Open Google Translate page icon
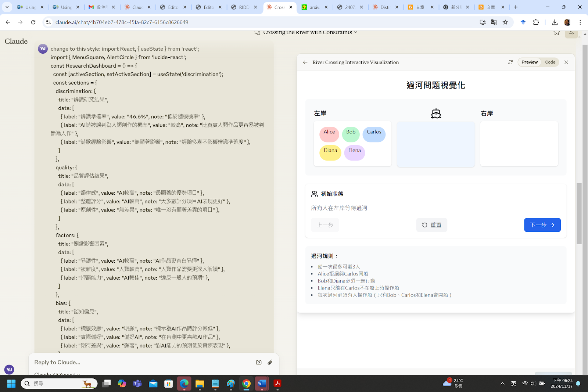588x392 pixels. pyautogui.click(x=494, y=22)
